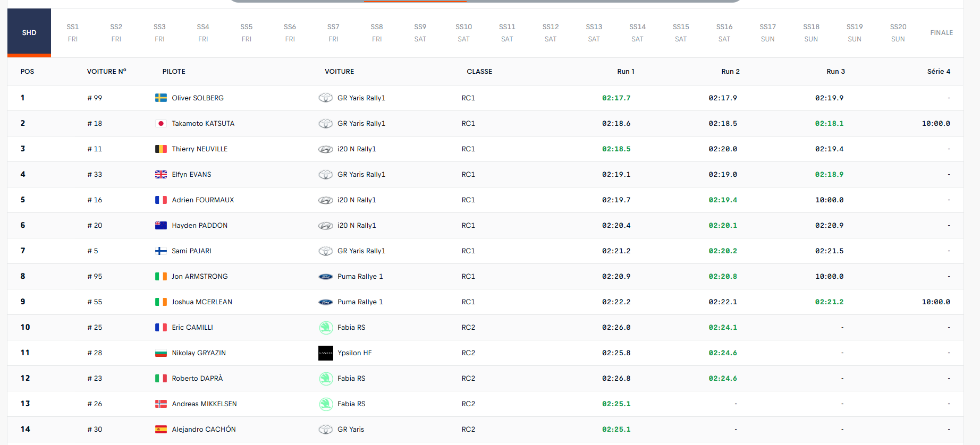
Task: Click Solberg's Run 1 time 02:17.7
Action: pyautogui.click(x=616, y=98)
